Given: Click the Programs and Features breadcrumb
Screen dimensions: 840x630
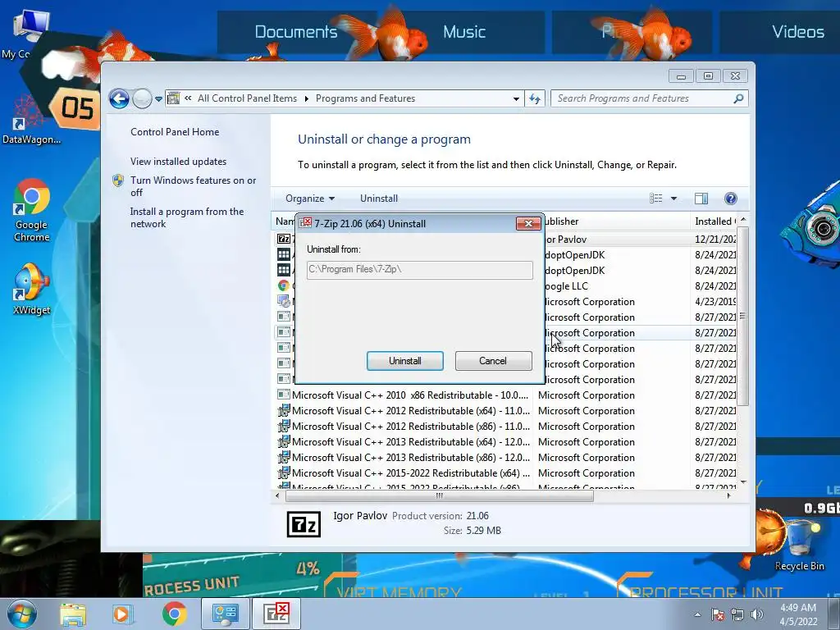Looking at the screenshot, I should pos(365,98).
